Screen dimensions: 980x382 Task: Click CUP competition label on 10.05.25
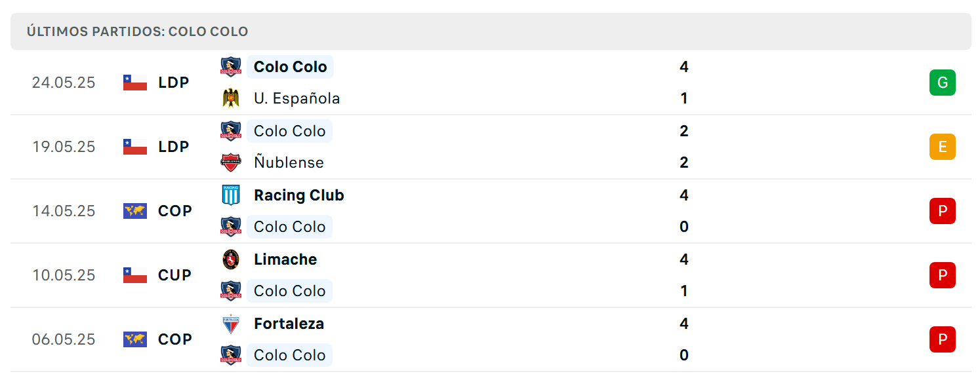174,275
